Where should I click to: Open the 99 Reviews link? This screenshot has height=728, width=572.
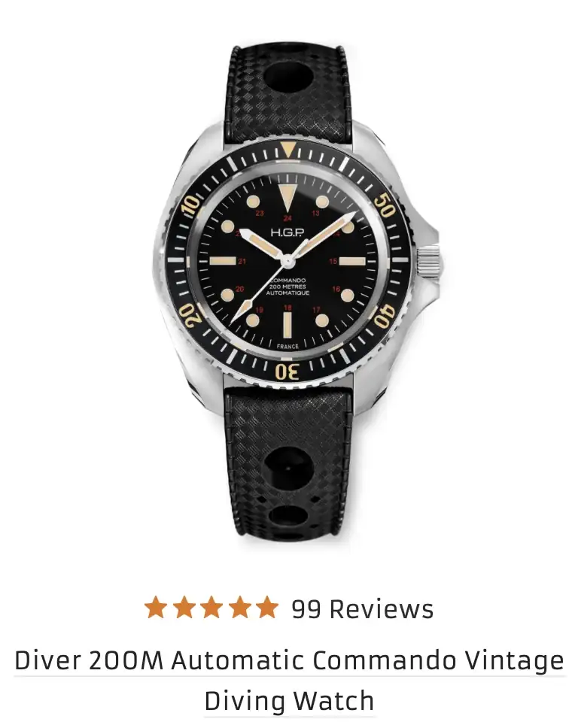tap(363, 608)
